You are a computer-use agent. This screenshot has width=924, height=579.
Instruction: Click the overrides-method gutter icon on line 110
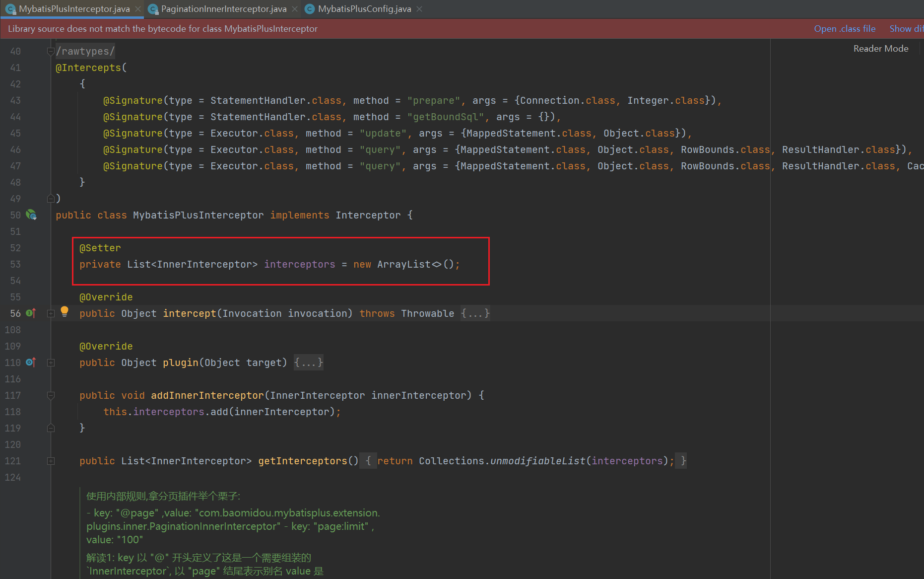[x=31, y=362]
